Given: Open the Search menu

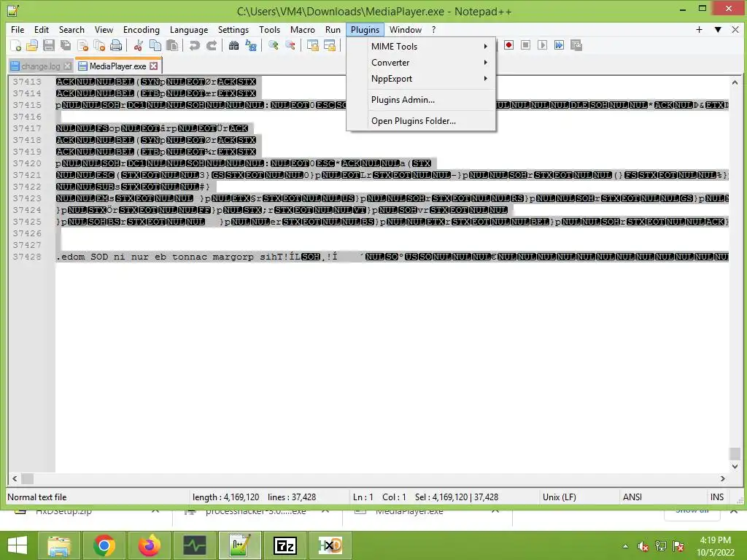Looking at the screenshot, I should (71, 29).
